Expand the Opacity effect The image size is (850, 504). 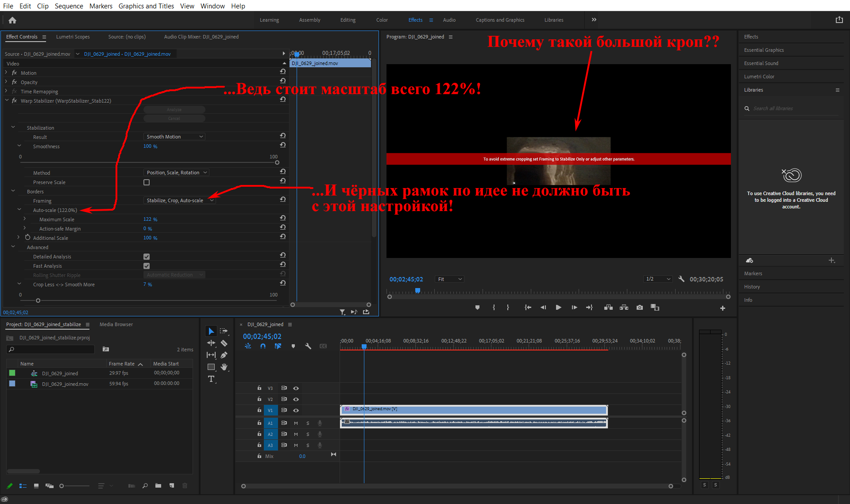6,82
